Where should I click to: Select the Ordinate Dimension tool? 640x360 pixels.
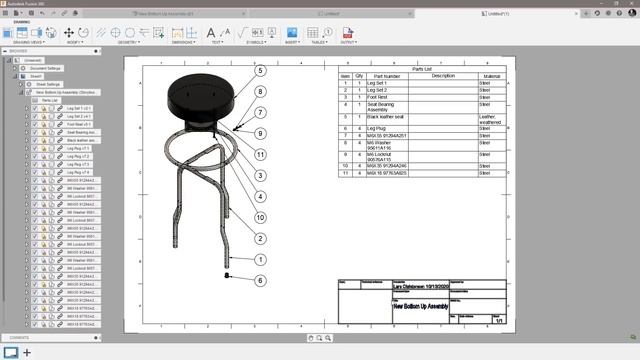[191, 33]
